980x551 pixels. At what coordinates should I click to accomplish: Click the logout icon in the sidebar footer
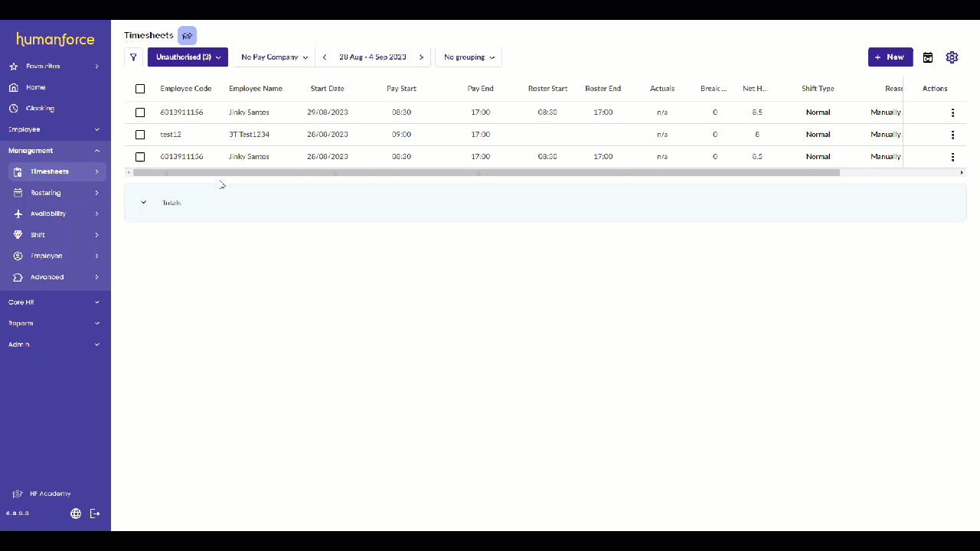click(95, 514)
